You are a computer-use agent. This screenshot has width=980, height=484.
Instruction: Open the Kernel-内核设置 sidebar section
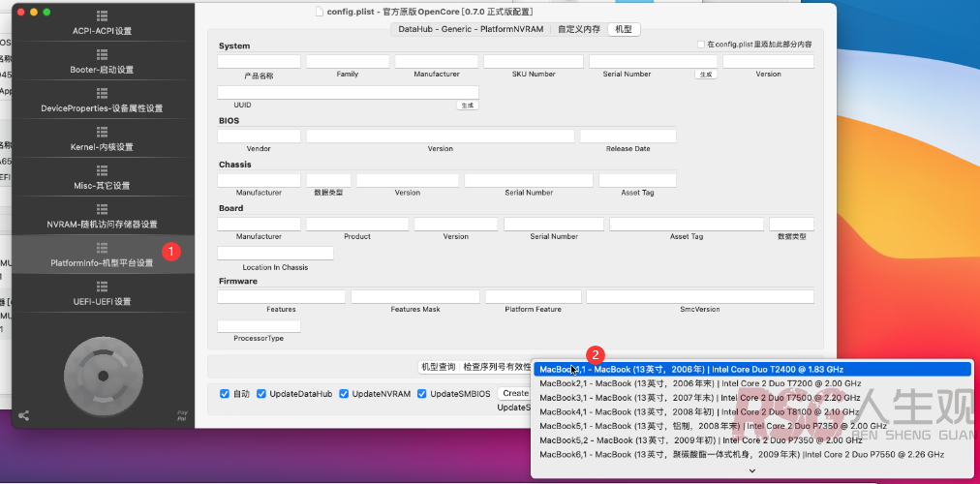click(102, 139)
